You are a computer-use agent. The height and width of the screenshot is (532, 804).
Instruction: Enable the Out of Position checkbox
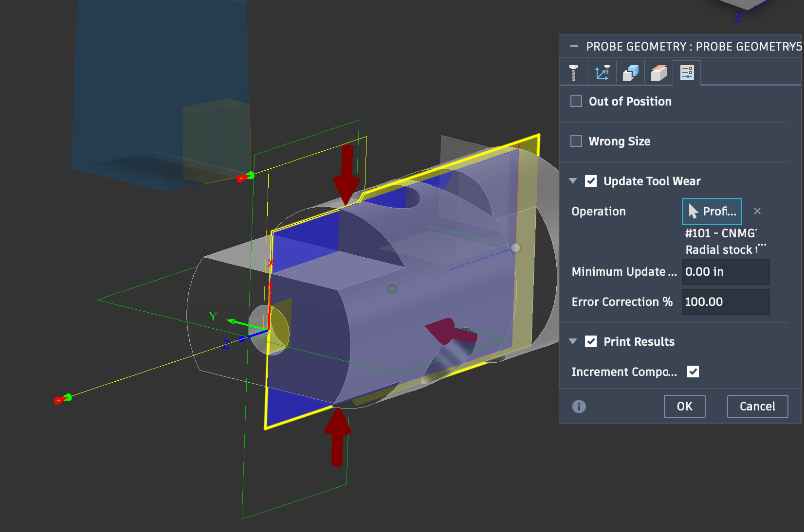click(x=576, y=101)
